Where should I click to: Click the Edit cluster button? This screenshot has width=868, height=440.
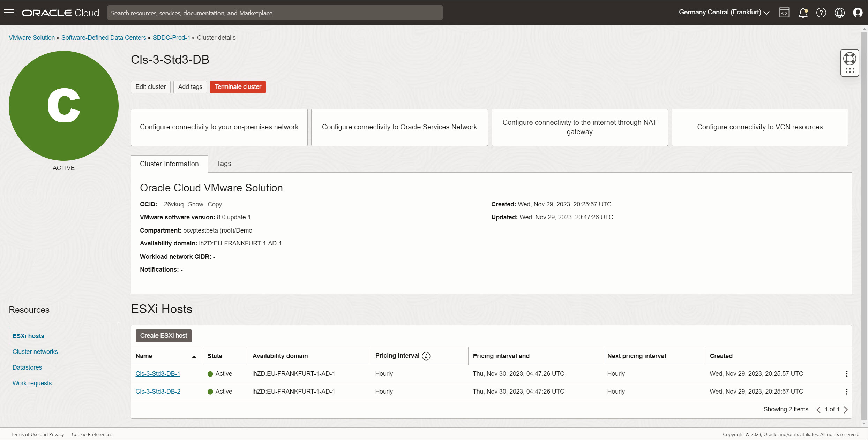coord(150,86)
